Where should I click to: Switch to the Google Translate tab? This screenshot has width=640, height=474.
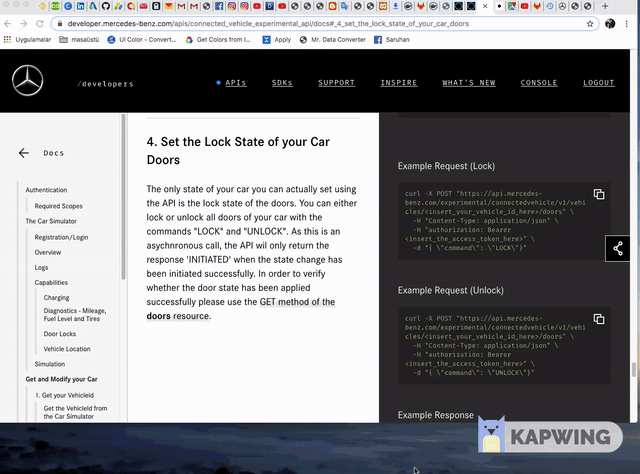coord(345,6)
